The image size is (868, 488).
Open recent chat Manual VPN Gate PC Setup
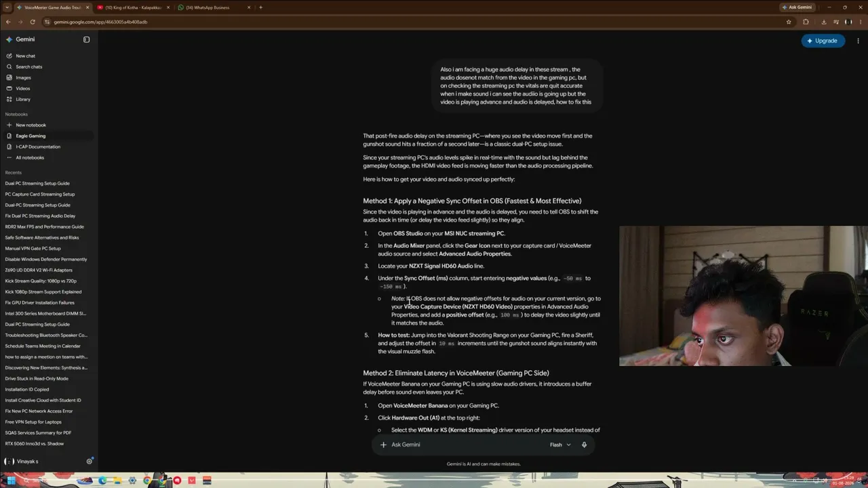point(33,248)
